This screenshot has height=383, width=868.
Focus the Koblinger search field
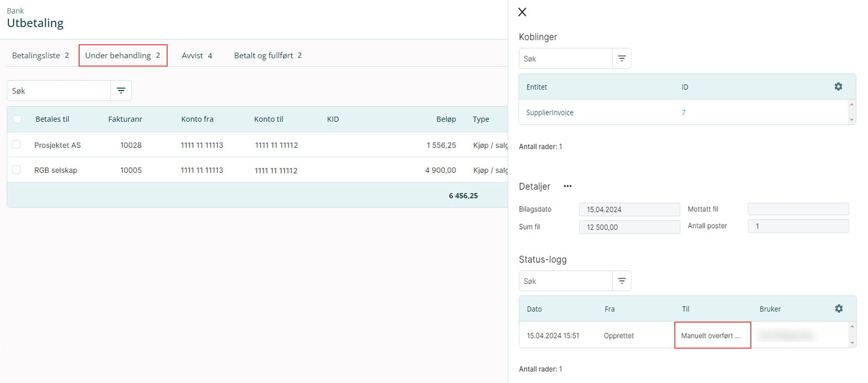(x=565, y=59)
